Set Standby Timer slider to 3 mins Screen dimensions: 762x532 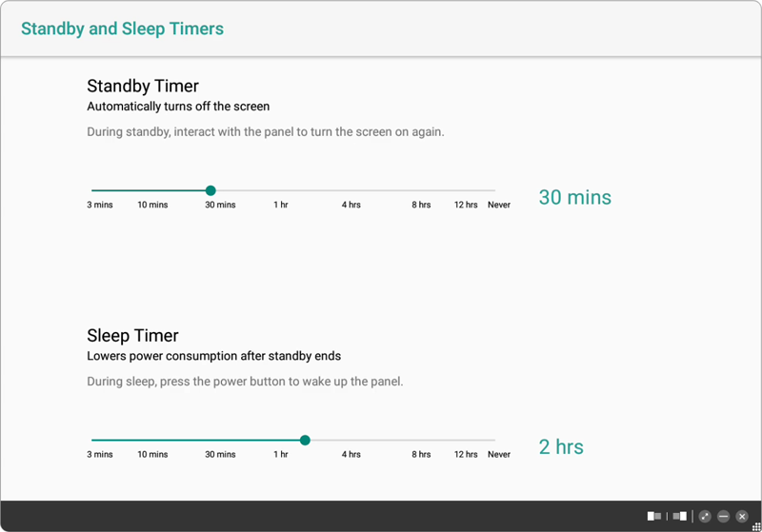tap(92, 191)
